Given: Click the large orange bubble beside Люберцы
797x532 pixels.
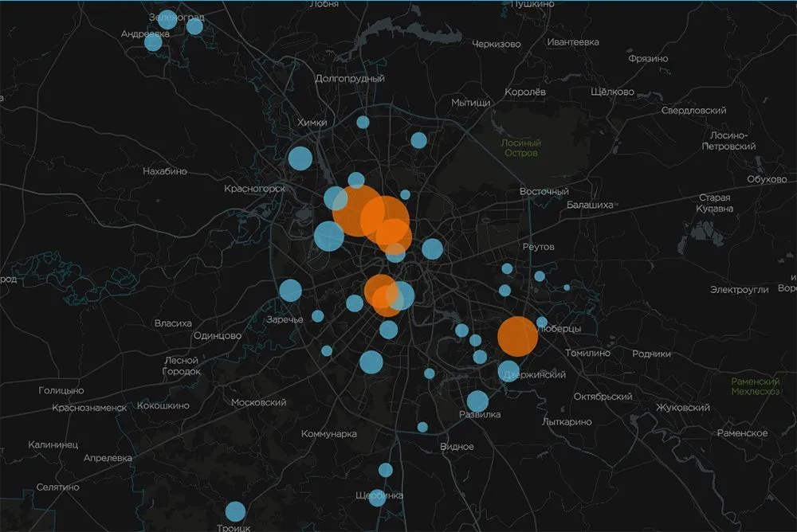Looking at the screenshot, I should pyautogui.click(x=517, y=336).
